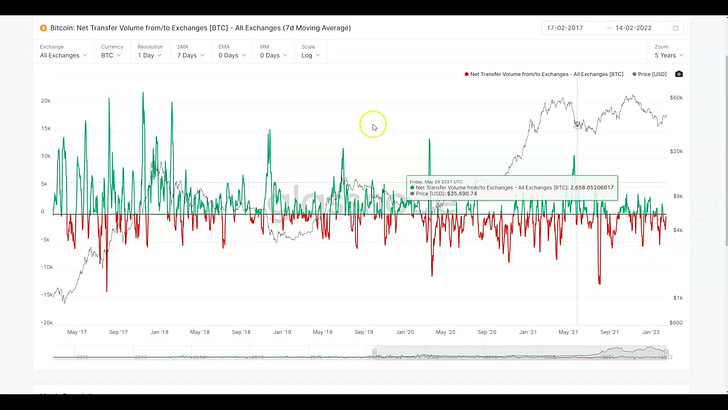Click the shaded selection window in the navigator
The image size is (728, 410).
tap(520, 352)
